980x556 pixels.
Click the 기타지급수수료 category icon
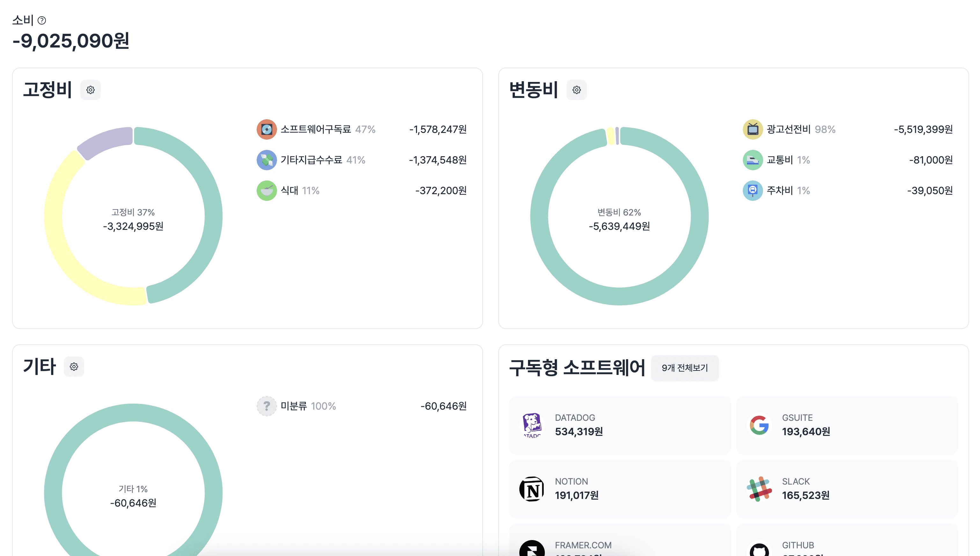[x=267, y=160]
